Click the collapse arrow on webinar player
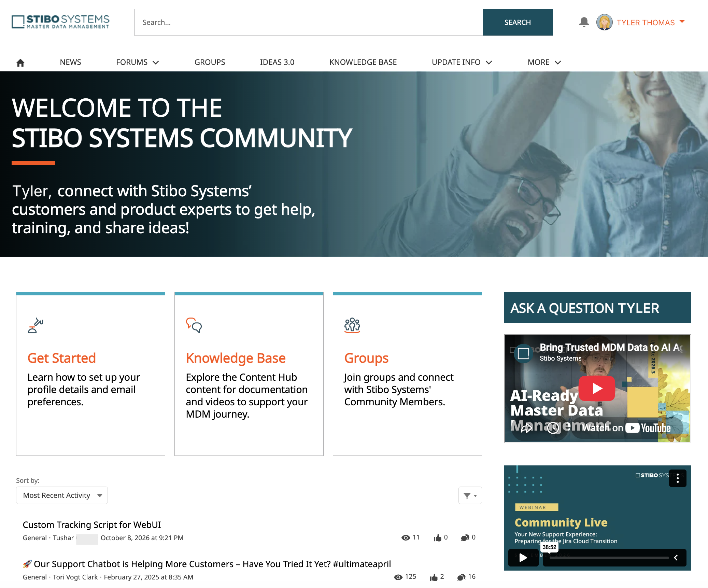 coord(676,558)
